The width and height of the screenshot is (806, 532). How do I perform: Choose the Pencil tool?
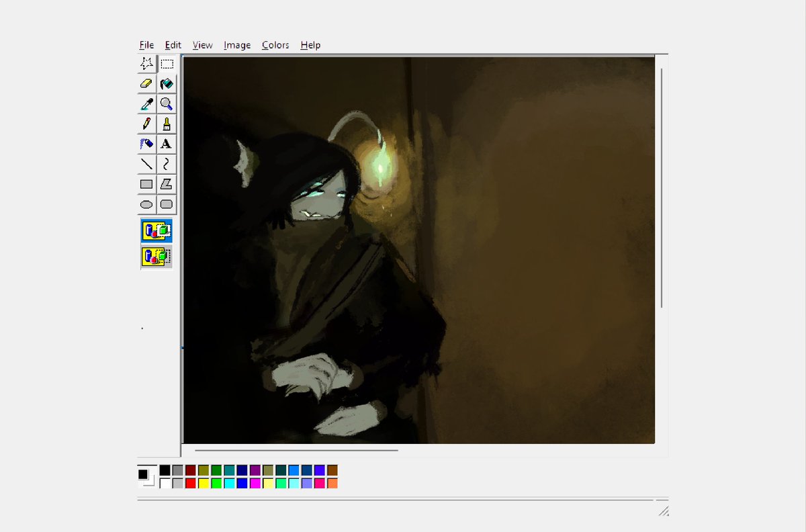click(x=146, y=124)
